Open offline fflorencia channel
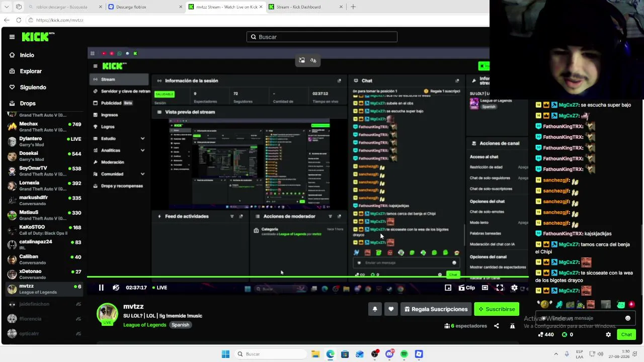The height and width of the screenshot is (362, 644). (44, 319)
